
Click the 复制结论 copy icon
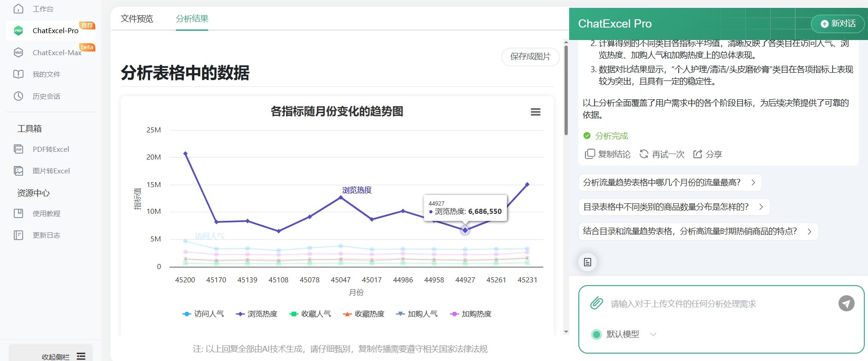(590, 154)
